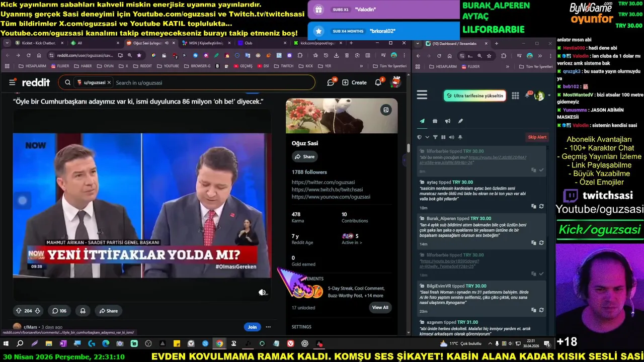Click the Create post button
Viewport: 644px width, 362px height.
[355, 82]
